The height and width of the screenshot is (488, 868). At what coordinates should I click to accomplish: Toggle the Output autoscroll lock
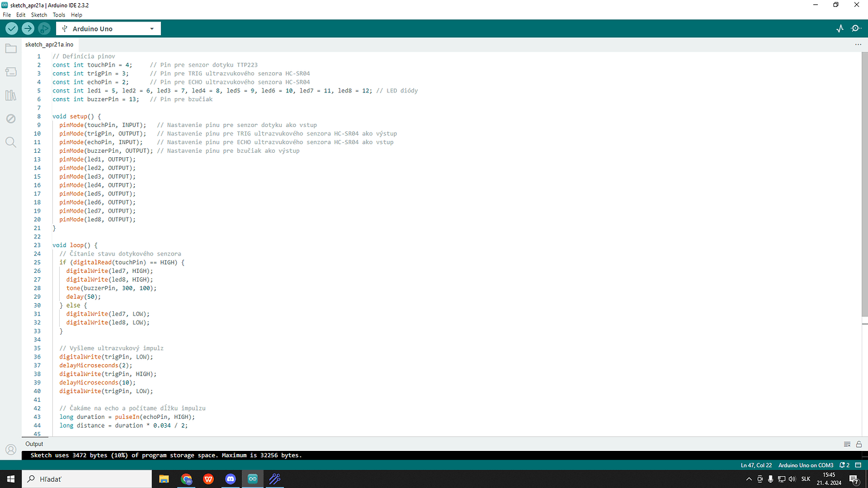click(x=858, y=443)
